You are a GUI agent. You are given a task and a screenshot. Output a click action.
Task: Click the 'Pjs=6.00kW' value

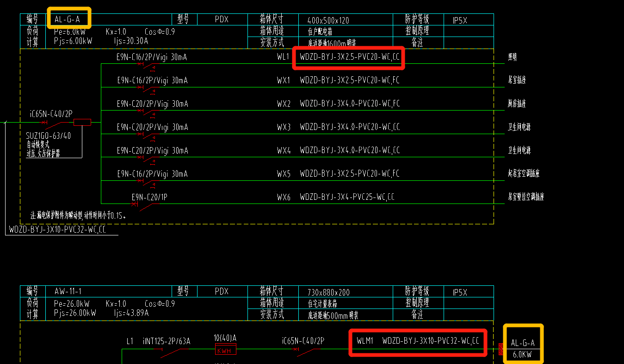(x=73, y=41)
